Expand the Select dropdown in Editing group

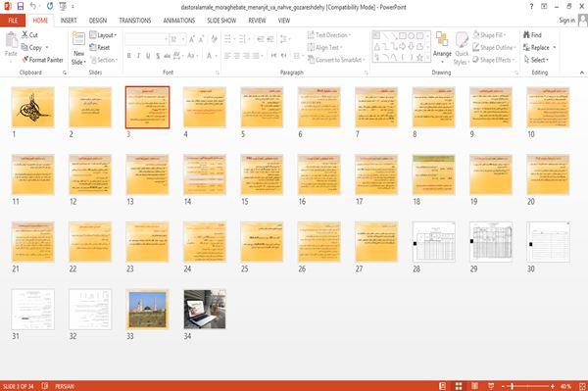tap(536, 60)
